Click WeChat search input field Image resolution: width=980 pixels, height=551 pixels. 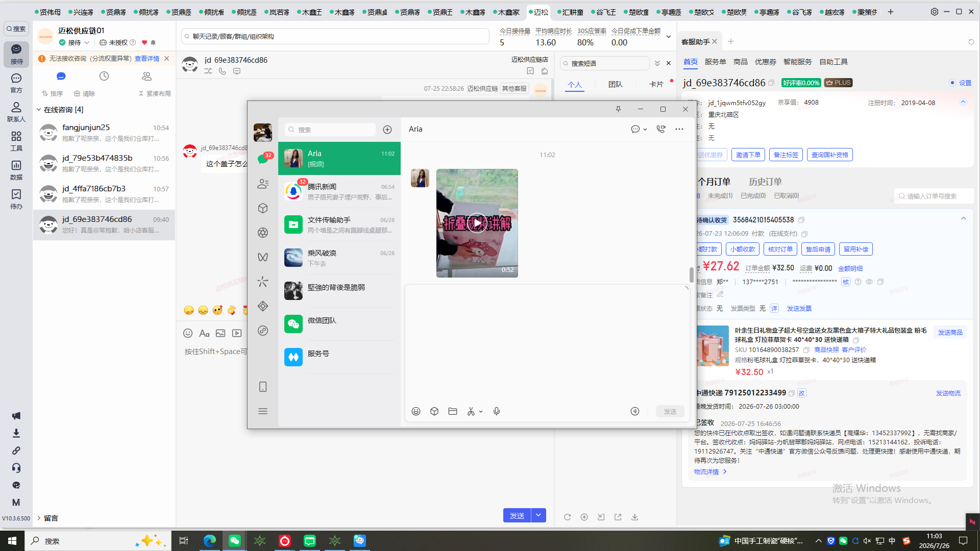(x=330, y=130)
